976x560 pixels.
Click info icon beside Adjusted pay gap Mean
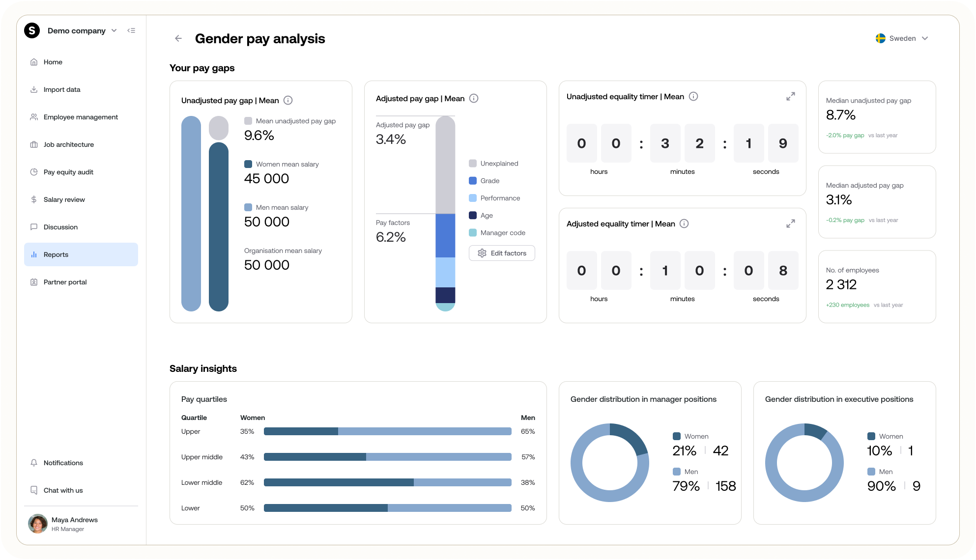click(x=474, y=98)
